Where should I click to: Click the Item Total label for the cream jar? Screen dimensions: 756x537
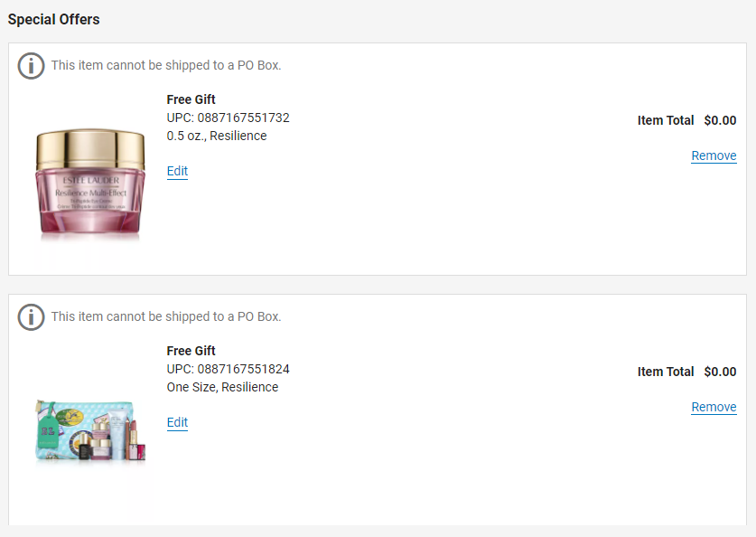666,120
